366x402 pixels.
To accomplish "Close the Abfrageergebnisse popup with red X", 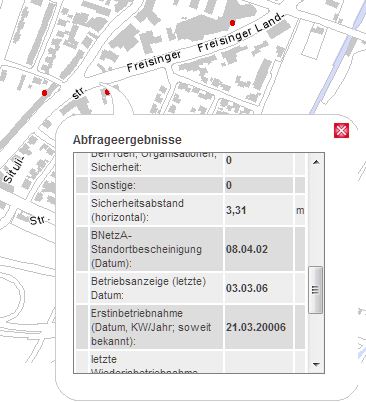I will pyautogui.click(x=341, y=130).
